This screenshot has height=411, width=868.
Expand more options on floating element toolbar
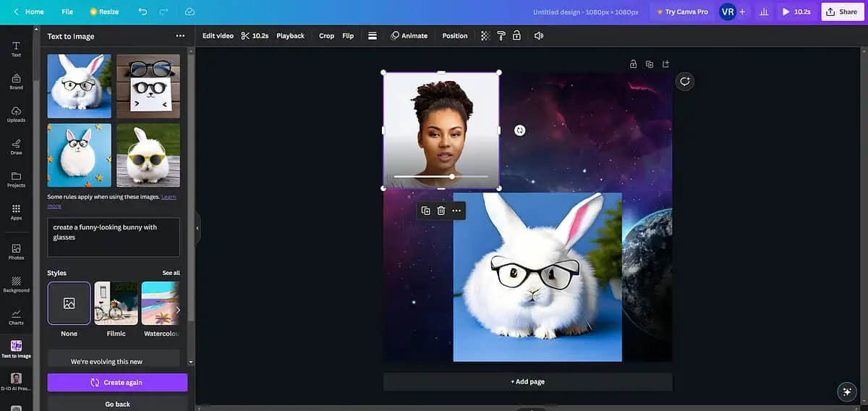456,211
